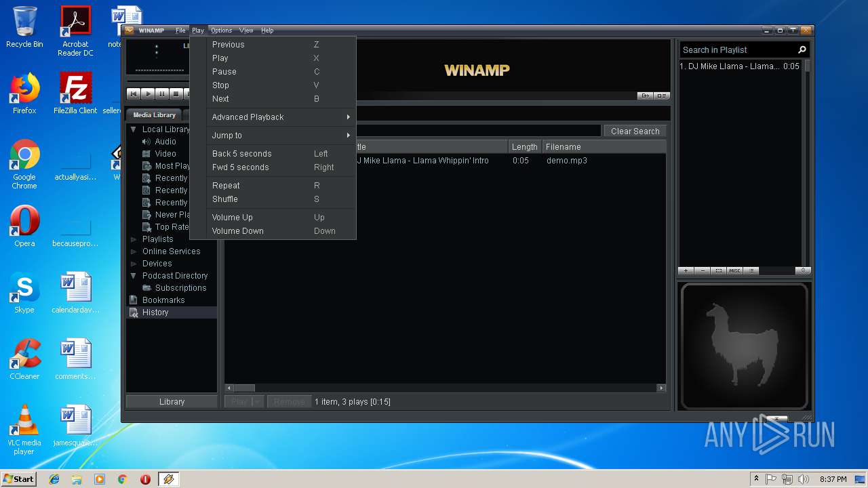
Task: Expand the Playlists tree node
Action: click(134, 239)
